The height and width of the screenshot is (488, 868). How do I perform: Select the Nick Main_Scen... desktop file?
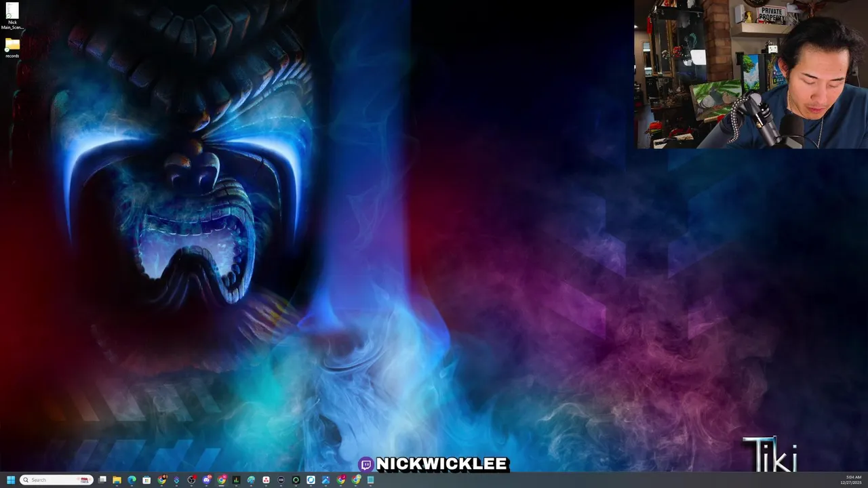[12, 16]
